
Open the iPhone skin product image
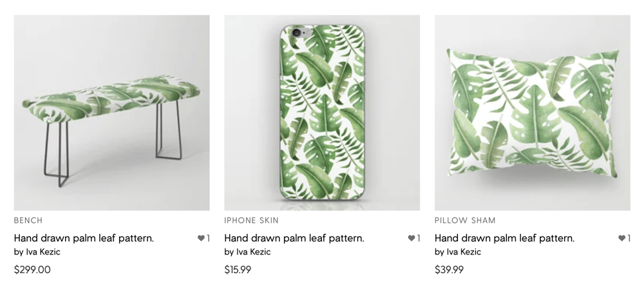[x=322, y=113]
